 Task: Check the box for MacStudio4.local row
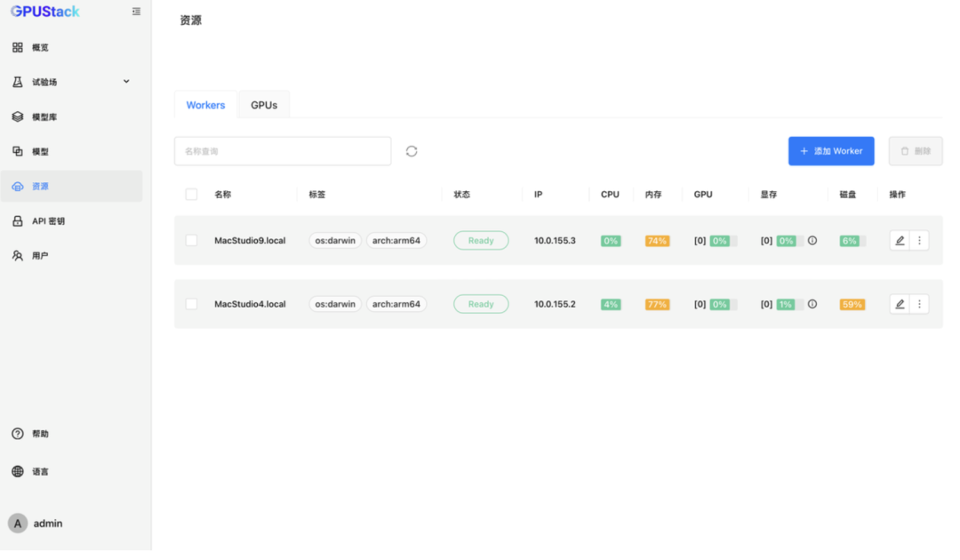[191, 304]
